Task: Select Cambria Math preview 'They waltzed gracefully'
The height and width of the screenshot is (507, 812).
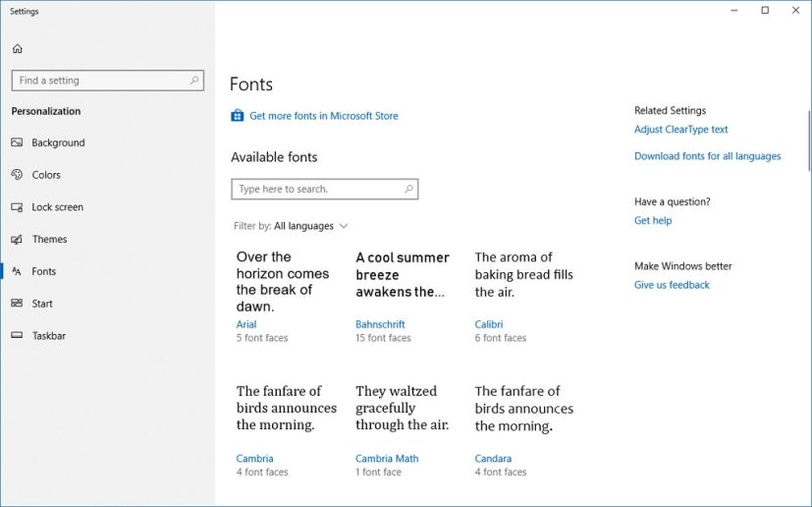Action: pyautogui.click(x=402, y=408)
